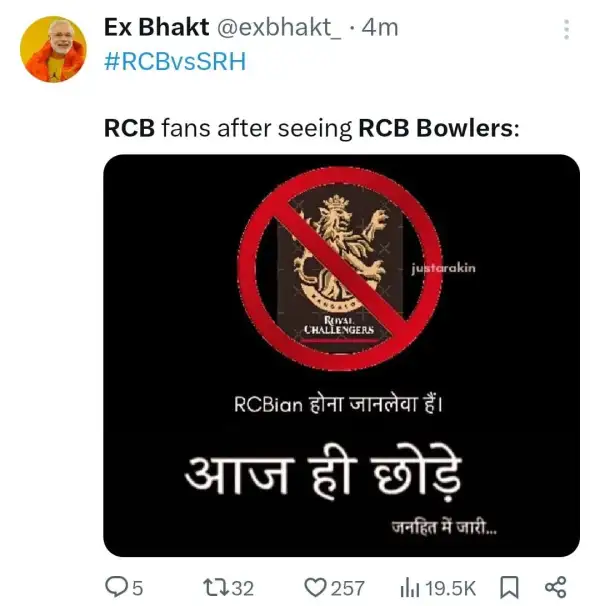600x606 pixels.
Task: Click the reply count 5
Action: (x=138, y=589)
